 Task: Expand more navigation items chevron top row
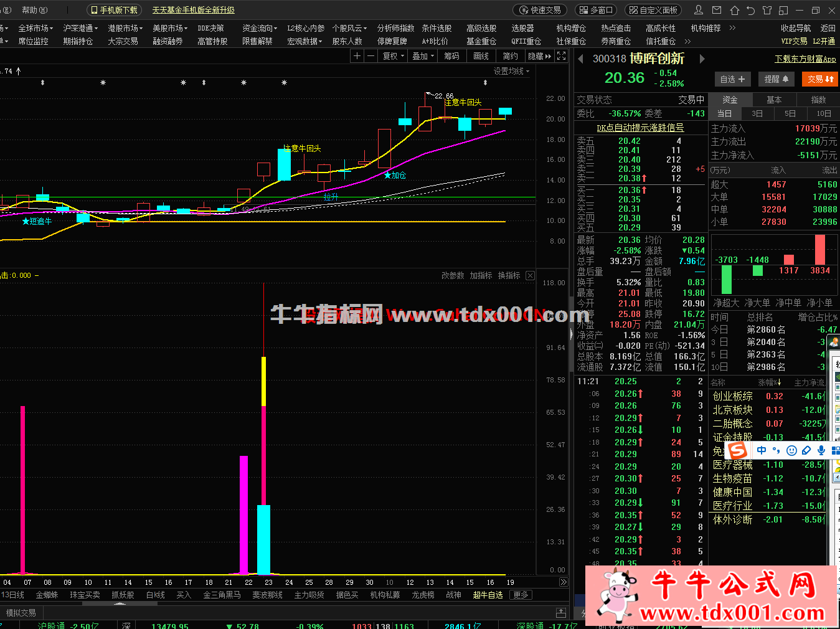[x=732, y=28]
